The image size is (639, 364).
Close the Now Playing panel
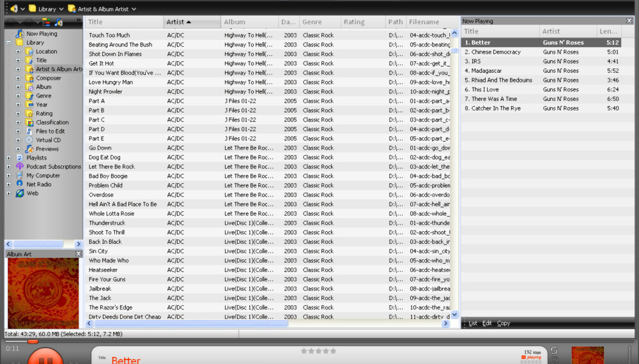pyautogui.click(x=629, y=21)
